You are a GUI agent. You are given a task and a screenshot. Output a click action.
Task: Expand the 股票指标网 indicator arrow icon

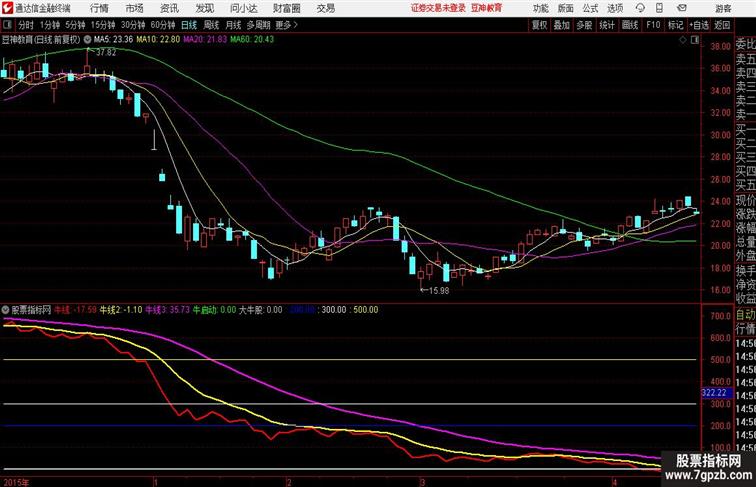6,310
